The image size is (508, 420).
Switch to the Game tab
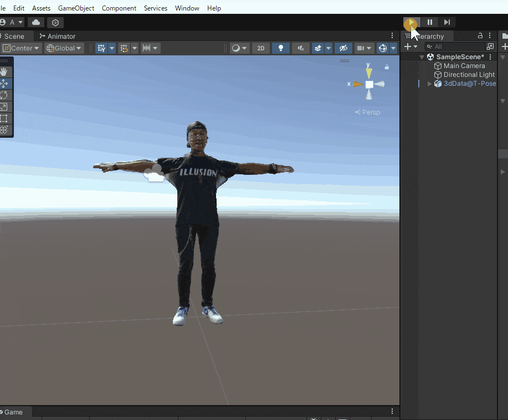(x=14, y=412)
